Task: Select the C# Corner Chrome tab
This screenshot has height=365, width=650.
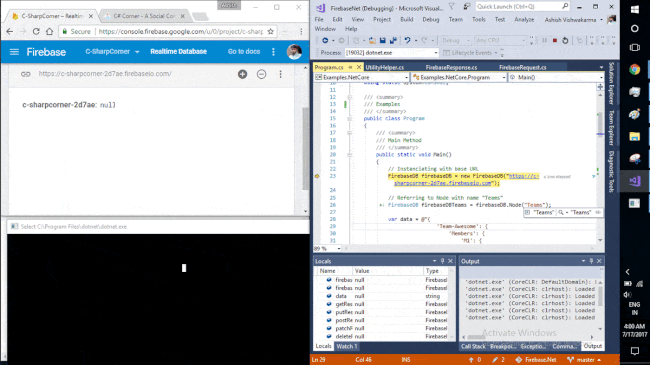Action: 144,16
